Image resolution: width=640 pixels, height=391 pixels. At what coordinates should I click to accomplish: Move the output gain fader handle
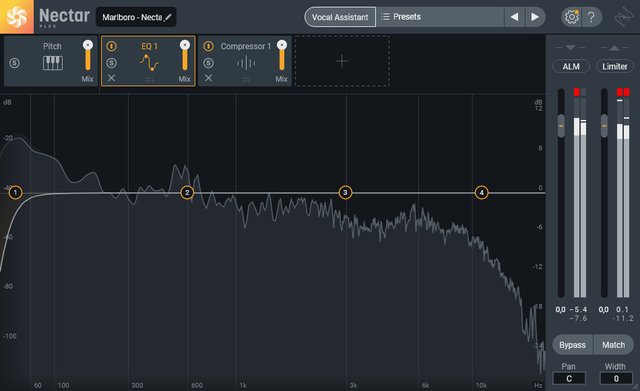coord(604,126)
